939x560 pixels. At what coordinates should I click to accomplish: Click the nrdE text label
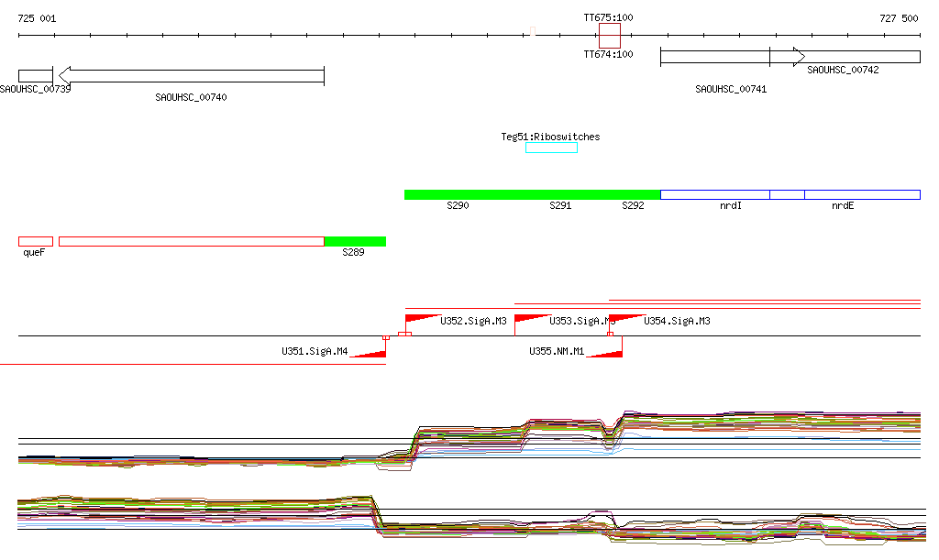tap(844, 206)
